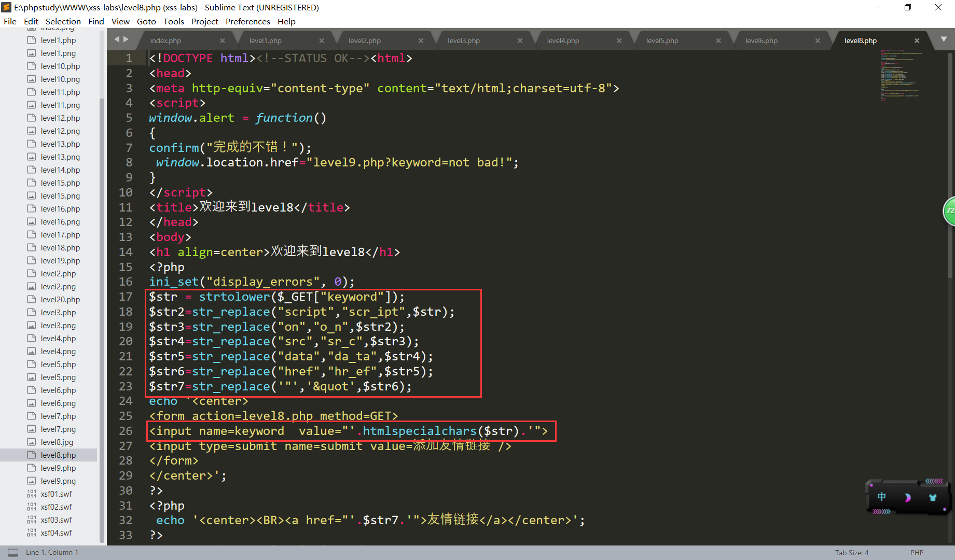The width and height of the screenshot is (955, 560).
Task: Close the level1.php tab
Action: (322, 40)
